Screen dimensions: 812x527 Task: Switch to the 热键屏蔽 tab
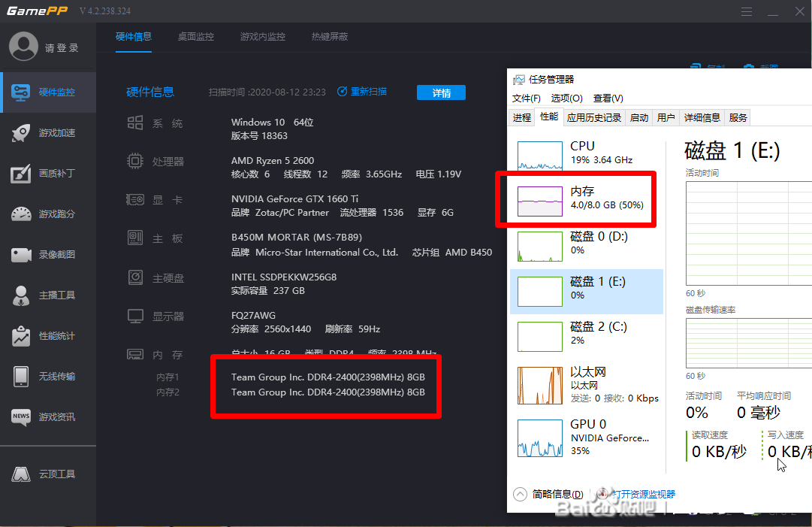[x=329, y=37]
